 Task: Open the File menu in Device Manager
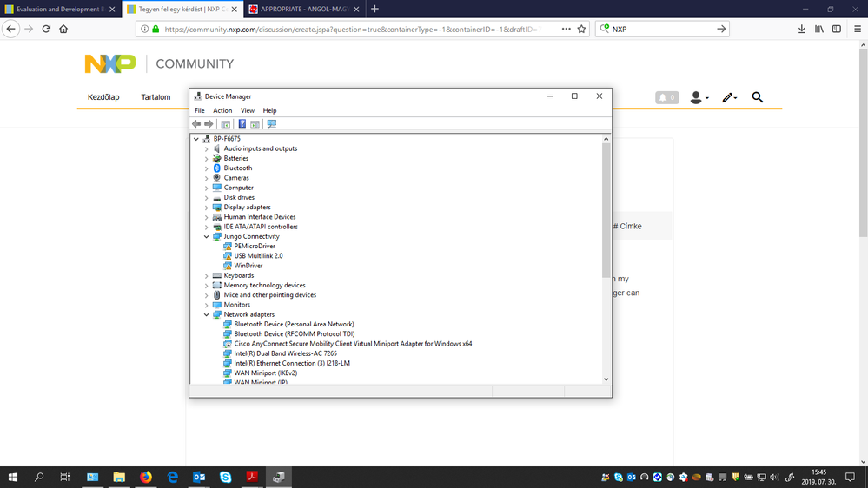tap(199, 110)
